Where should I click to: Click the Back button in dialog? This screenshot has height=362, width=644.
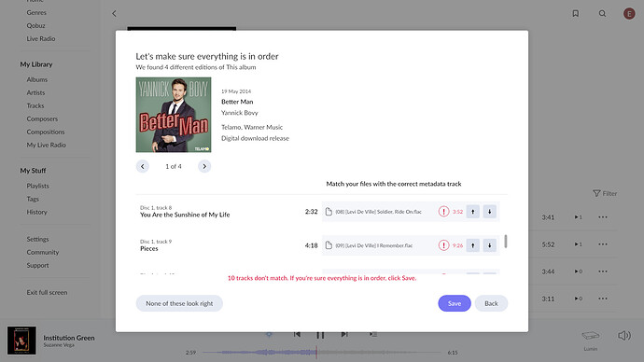click(491, 303)
